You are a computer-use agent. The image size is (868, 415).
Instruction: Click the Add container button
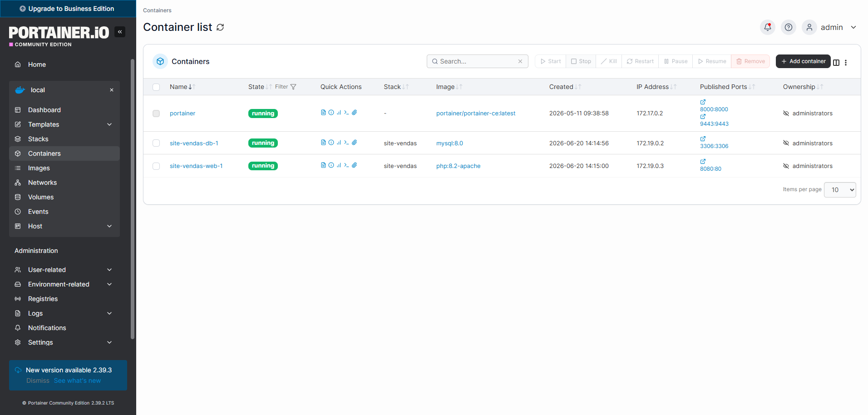click(803, 61)
